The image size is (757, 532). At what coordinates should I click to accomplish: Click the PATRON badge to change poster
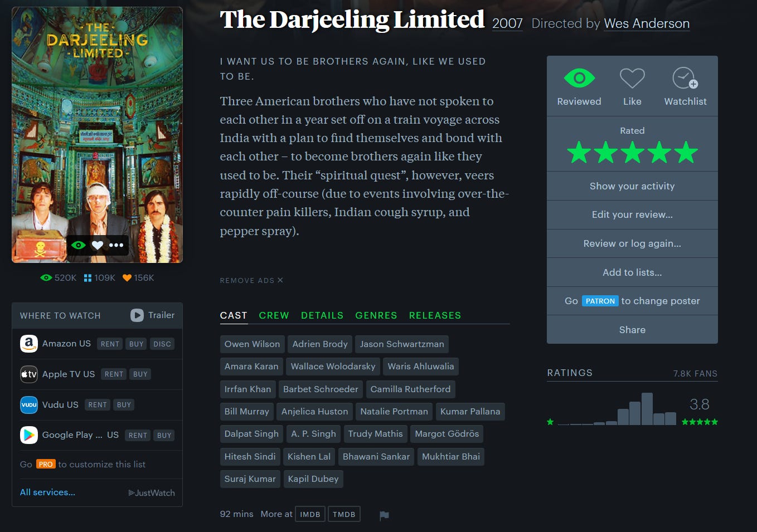click(x=600, y=301)
